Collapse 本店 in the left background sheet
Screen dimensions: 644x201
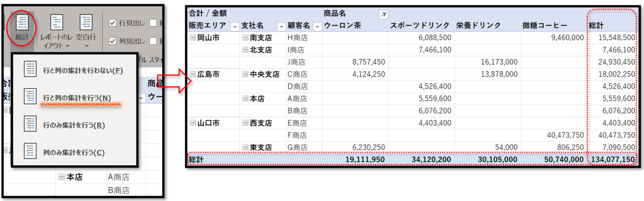(62, 177)
